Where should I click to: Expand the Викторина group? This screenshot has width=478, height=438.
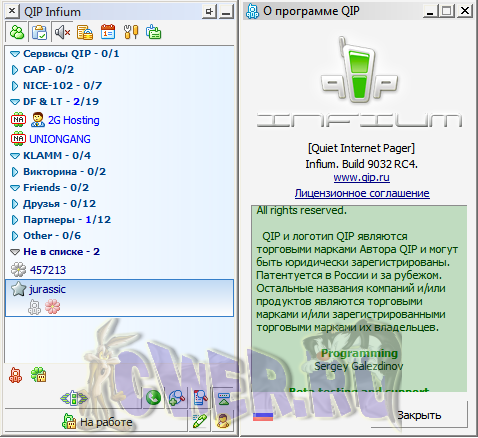[15, 172]
